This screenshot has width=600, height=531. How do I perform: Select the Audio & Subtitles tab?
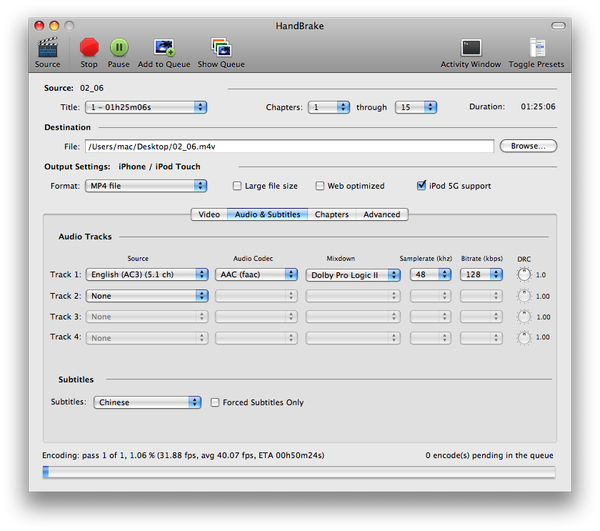pos(267,215)
